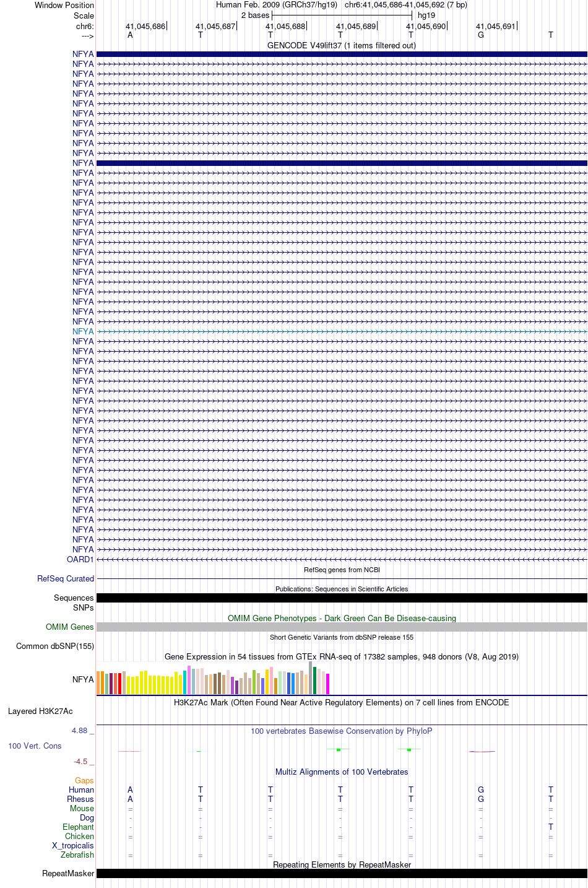
Task: Click the black RepeatMasker item bar
Action: (x=342, y=873)
